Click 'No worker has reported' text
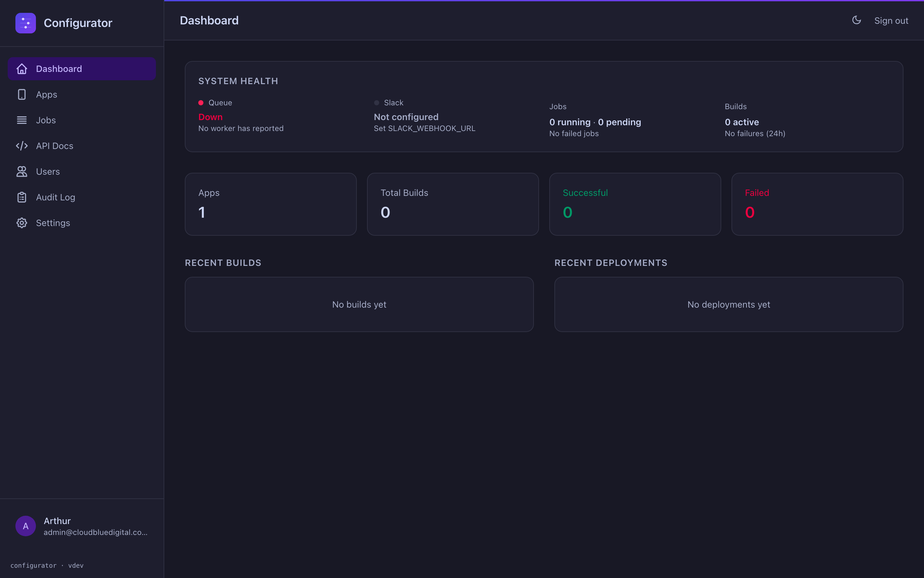The width and height of the screenshot is (924, 578). (241, 128)
